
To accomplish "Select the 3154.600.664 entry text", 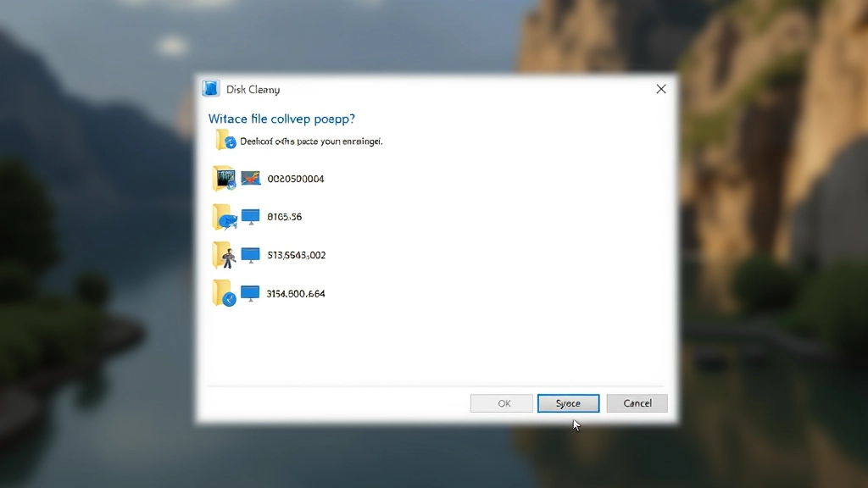I will pyautogui.click(x=296, y=294).
